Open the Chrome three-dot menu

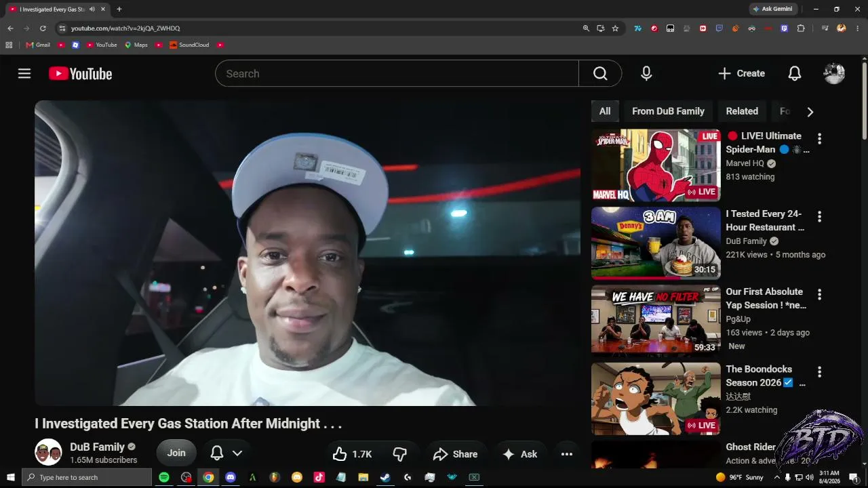click(x=857, y=28)
